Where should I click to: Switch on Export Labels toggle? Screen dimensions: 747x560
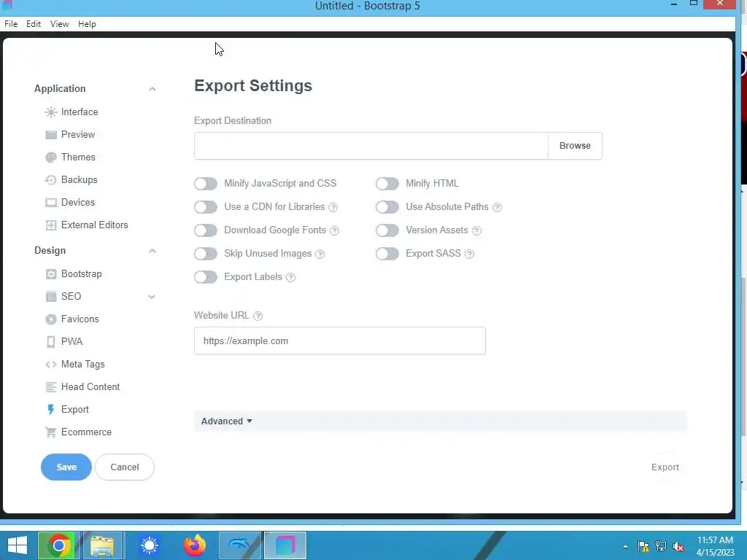pos(206,277)
